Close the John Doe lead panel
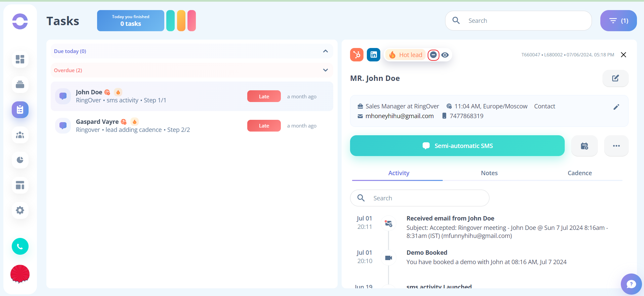This screenshot has width=644, height=296. click(624, 55)
